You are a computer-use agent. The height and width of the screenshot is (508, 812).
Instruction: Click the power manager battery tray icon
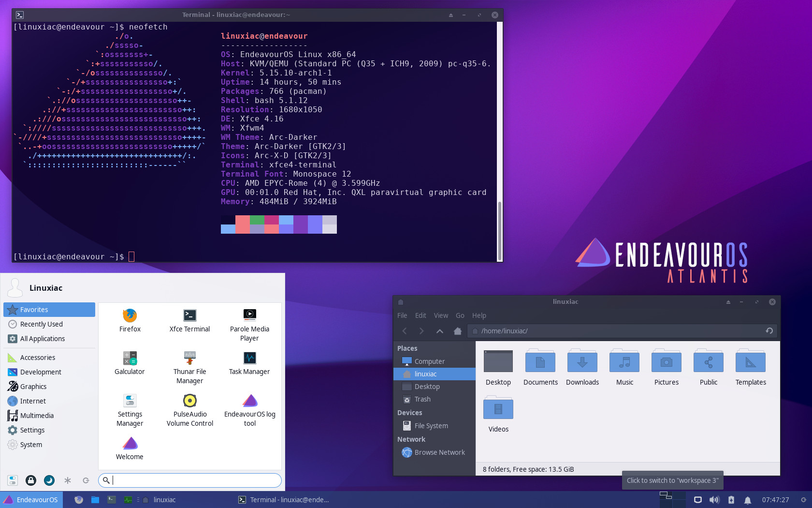(x=731, y=500)
